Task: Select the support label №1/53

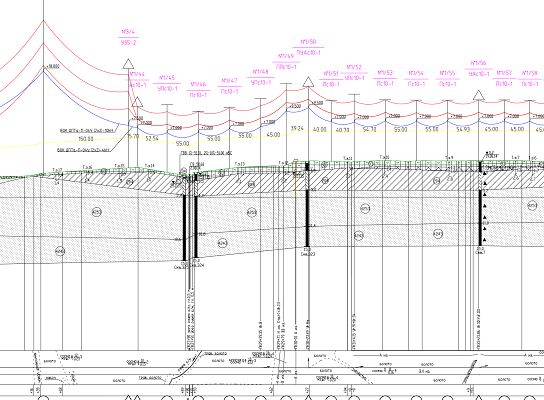Action: coord(385,73)
